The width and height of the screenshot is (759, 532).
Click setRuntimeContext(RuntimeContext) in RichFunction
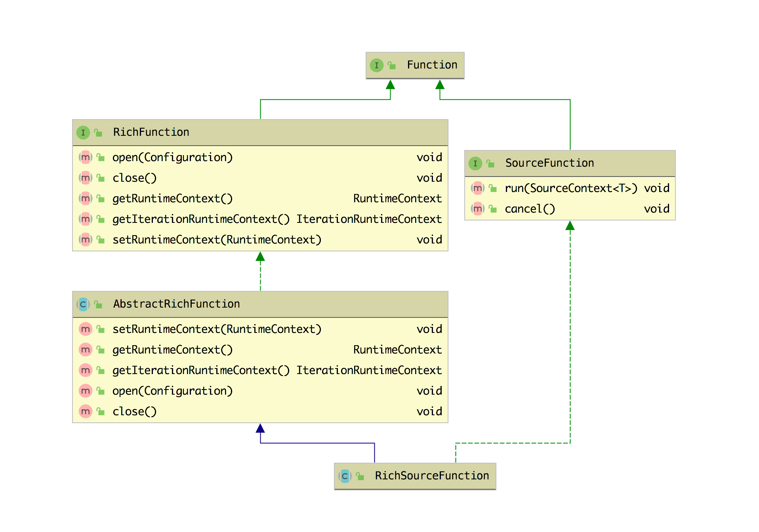pos(217,240)
